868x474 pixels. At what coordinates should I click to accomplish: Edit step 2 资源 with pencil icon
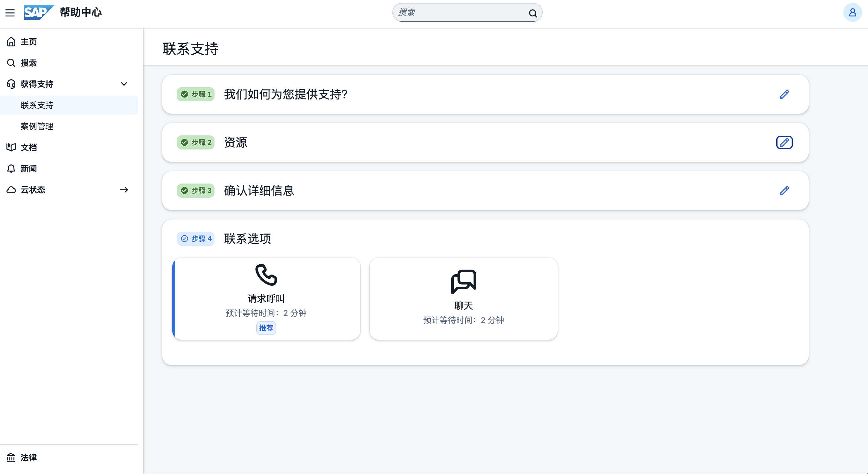[x=784, y=142]
